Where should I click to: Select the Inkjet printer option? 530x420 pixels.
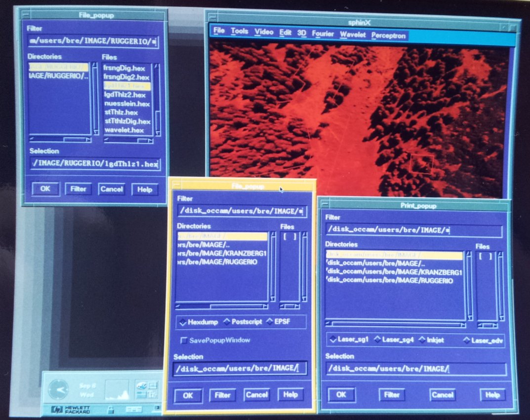pos(421,340)
